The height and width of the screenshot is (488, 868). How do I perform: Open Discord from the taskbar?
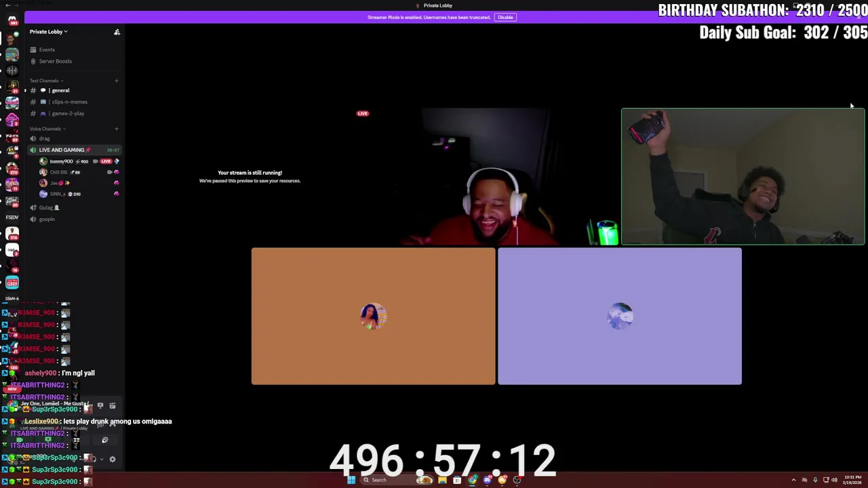click(487, 480)
